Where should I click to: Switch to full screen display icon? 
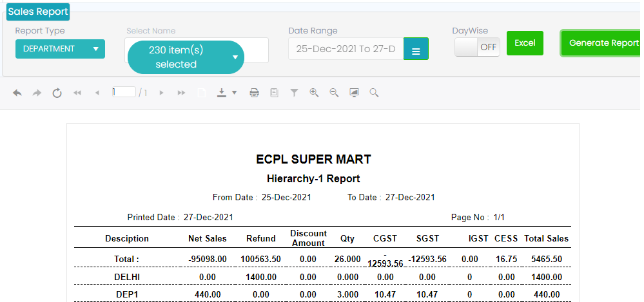pyautogui.click(x=354, y=93)
